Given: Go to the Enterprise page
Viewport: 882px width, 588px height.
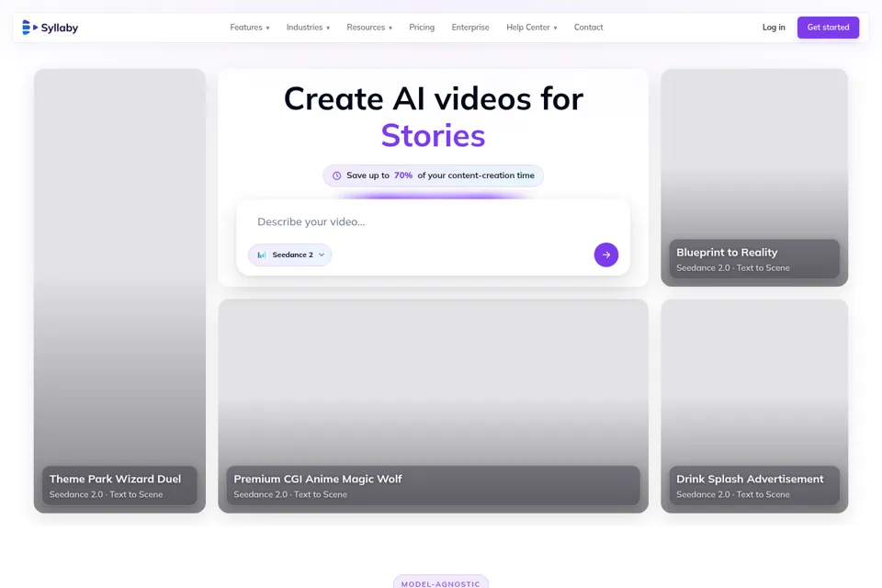Looking at the screenshot, I should point(470,27).
